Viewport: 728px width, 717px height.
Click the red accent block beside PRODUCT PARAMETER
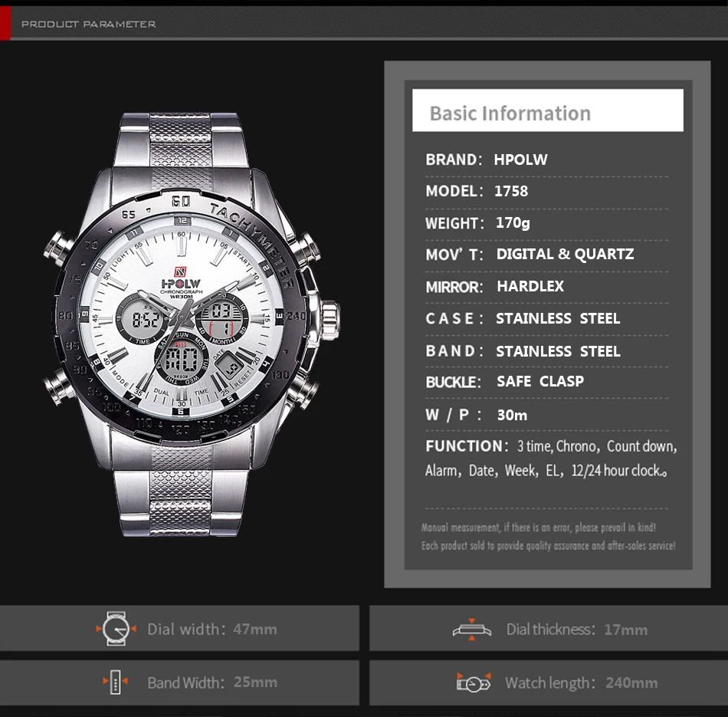pos(5,24)
